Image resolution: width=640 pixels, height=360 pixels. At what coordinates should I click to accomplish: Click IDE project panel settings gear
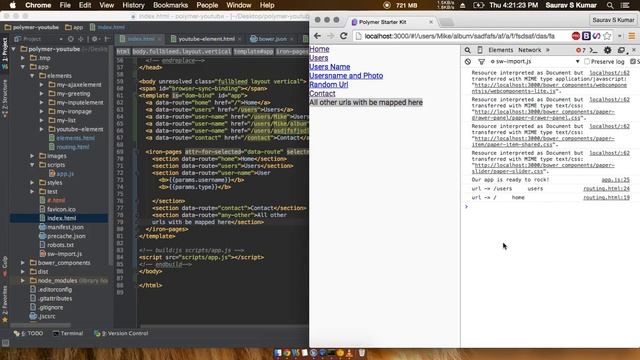[94, 39]
